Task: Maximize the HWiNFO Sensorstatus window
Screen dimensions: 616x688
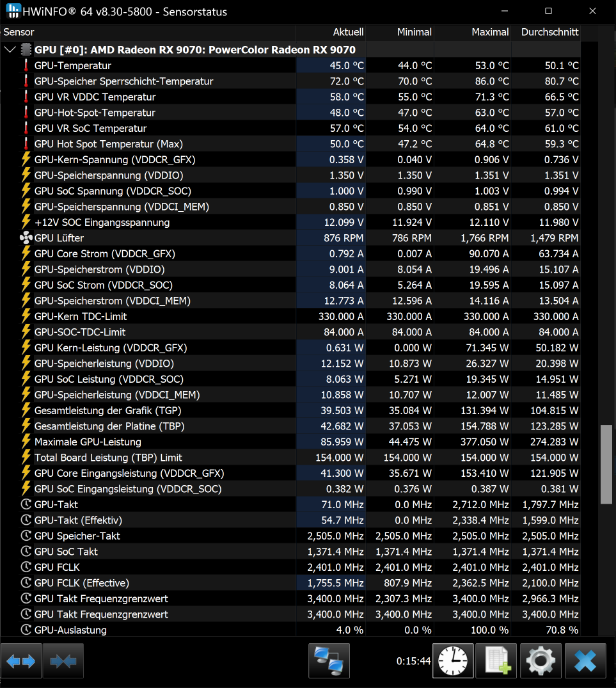Action: (548, 11)
